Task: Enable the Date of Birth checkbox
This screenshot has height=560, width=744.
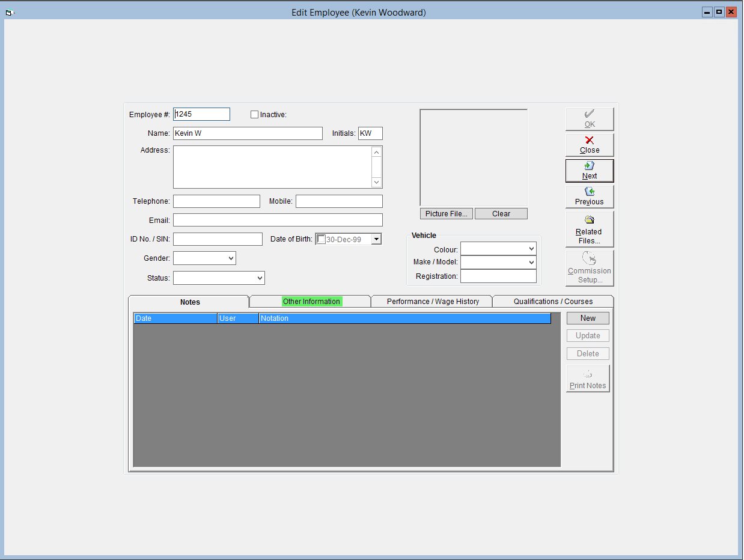Action: [322, 239]
